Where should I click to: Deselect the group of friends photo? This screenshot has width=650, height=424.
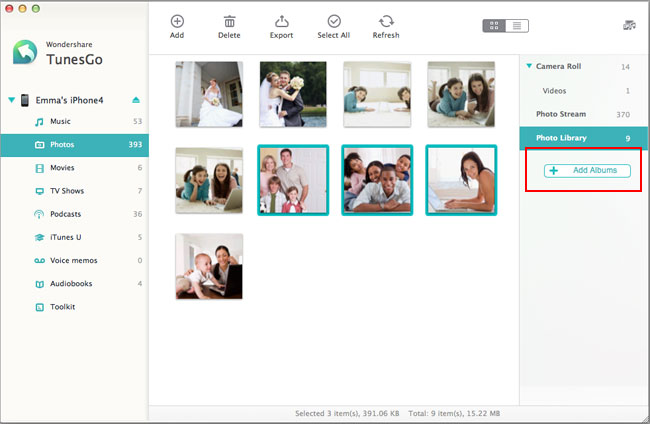[x=377, y=180]
